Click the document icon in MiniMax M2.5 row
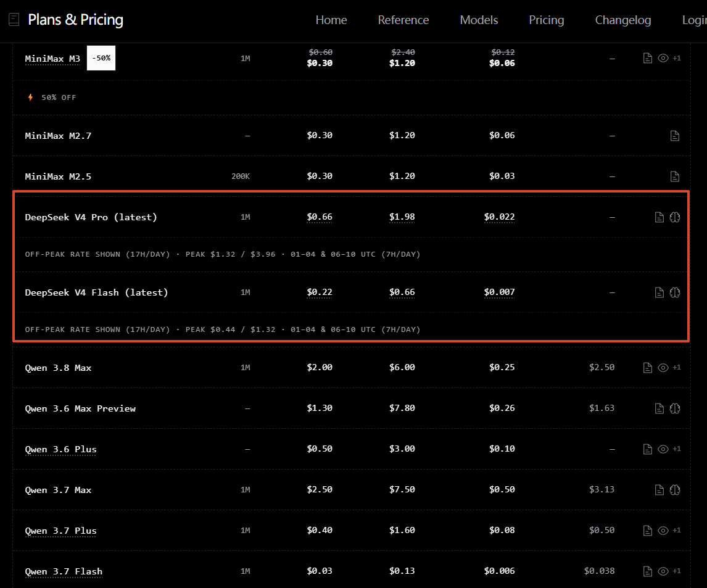This screenshot has width=707, height=588. [x=674, y=176]
